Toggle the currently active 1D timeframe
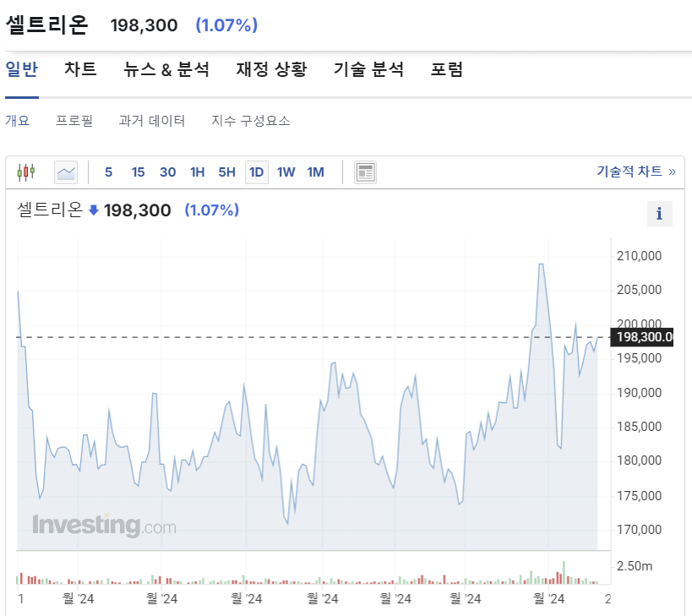692x616 pixels. click(x=256, y=172)
